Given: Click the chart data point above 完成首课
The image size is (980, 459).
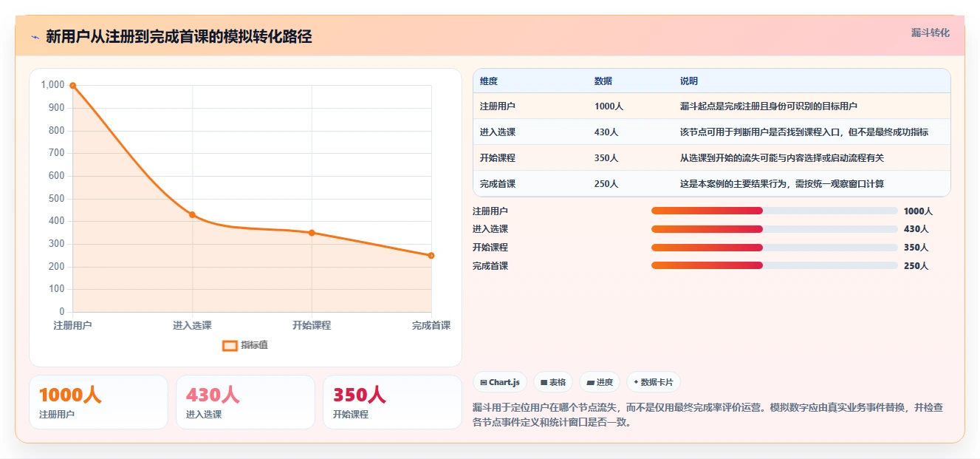Looking at the screenshot, I should (431, 256).
